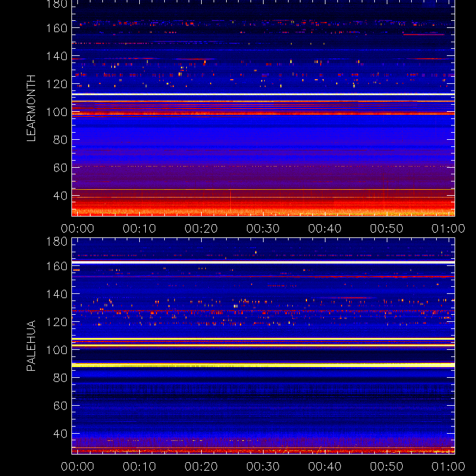Viewport: 476px width, 476px height.
Task: Click 00:10 time label under Palehua plot
Action: 139,466
